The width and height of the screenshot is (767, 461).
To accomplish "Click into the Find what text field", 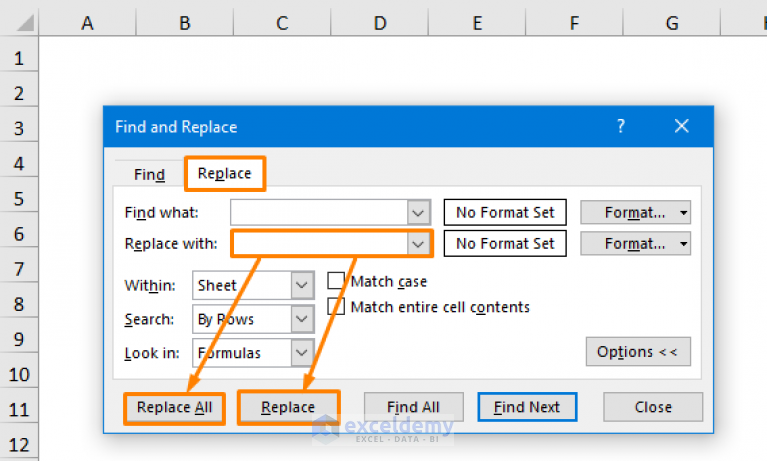I will pos(319,213).
